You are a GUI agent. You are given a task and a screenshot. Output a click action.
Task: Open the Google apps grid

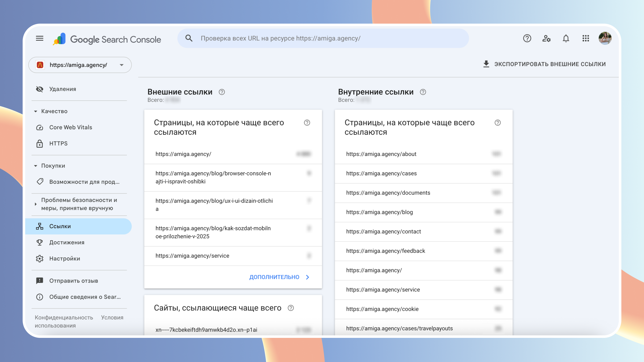585,38
